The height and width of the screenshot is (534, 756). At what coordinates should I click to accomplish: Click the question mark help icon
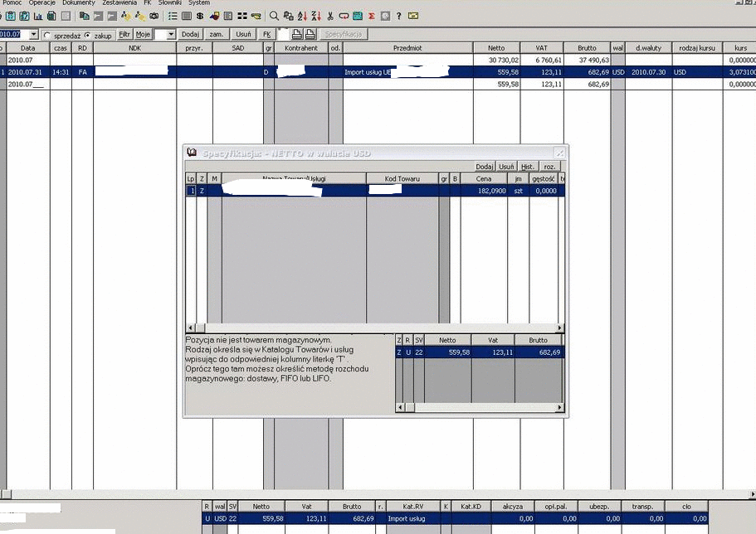399,16
